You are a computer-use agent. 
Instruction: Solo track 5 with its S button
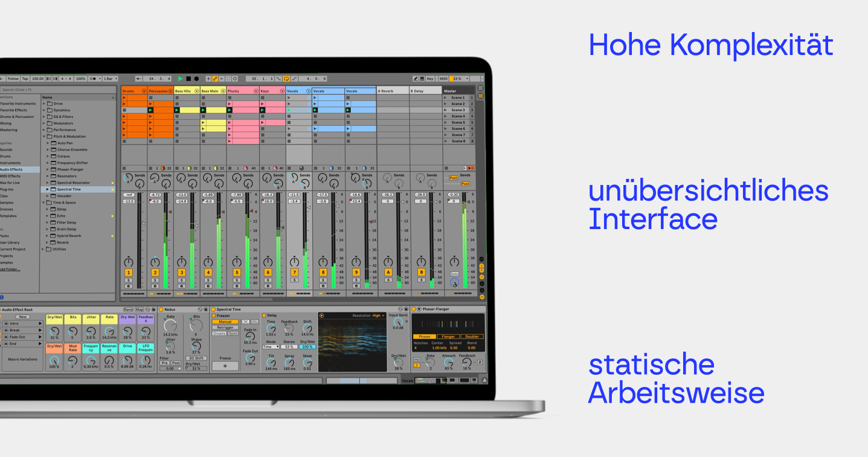tap(237, 280)
